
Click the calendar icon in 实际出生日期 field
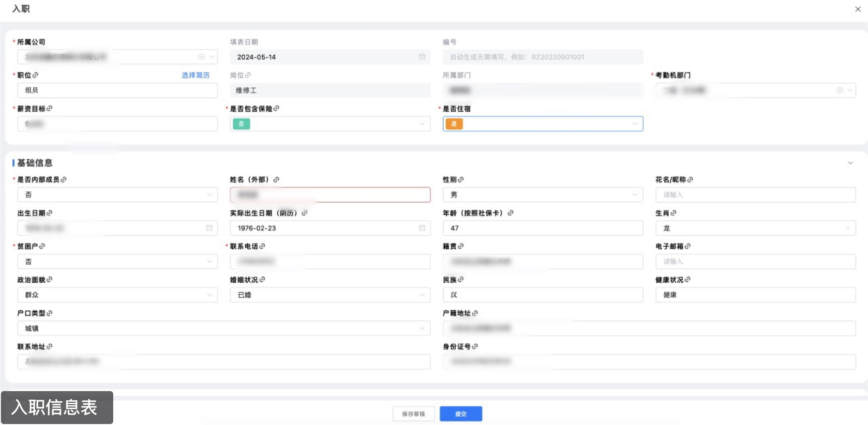tap(422, 228)
